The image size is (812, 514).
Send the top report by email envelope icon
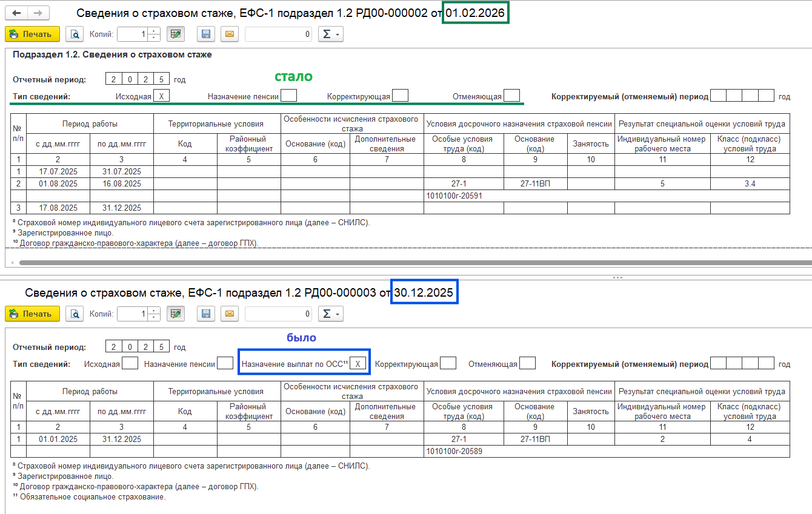pos(229,35)
